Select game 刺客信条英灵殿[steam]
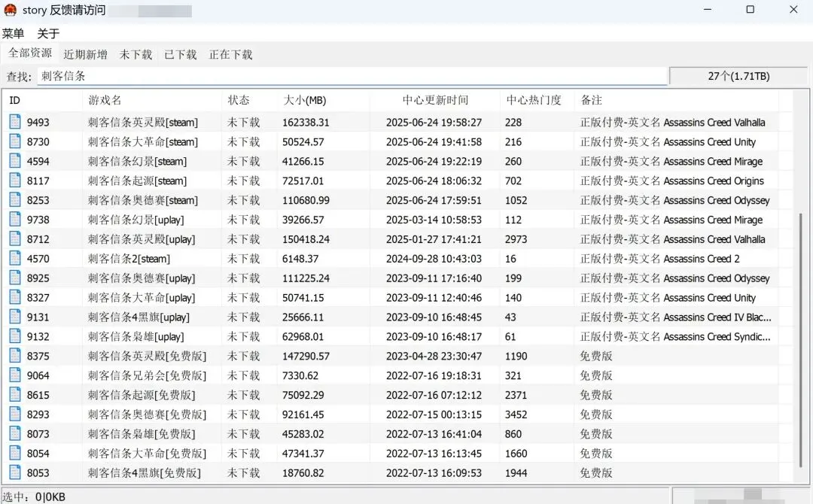Image resolution: width=813 pixels, height=504 pixels. [x=142, y=123]
